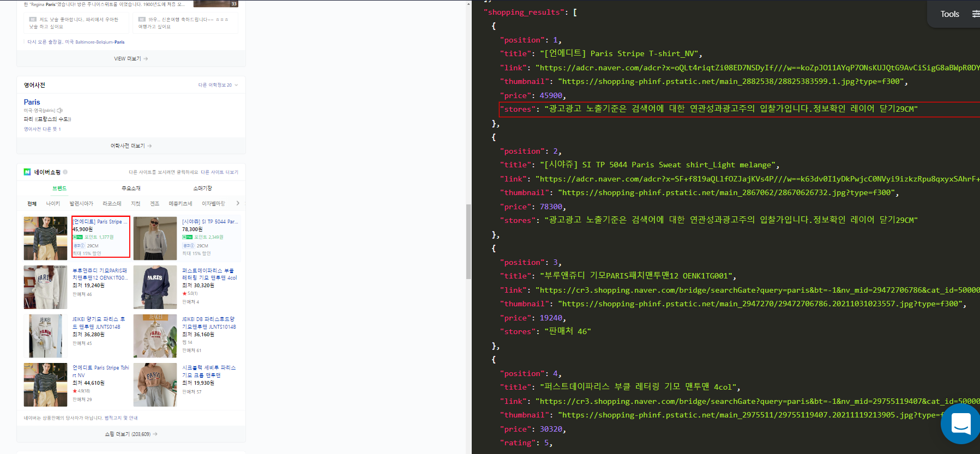980x454 pixels.
Task: Select the 전체 brand filter
Action: click(32, 204)
